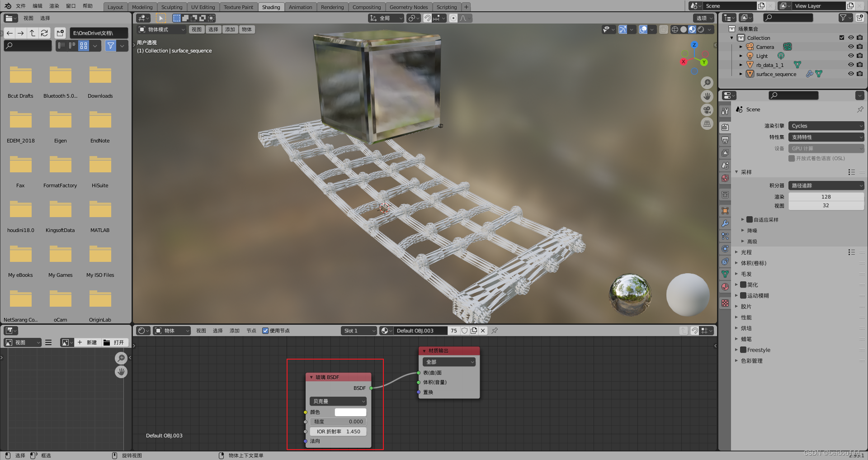Open the View Layer properties tab icon

(725, 153)
